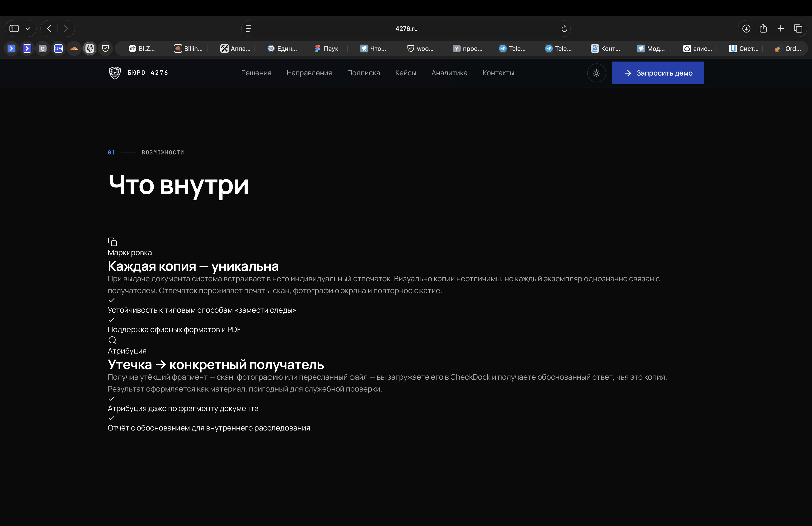This screenshot has width=812, height=526.
Task: Toggle light theme with sun icon
Action: (596, 73)
